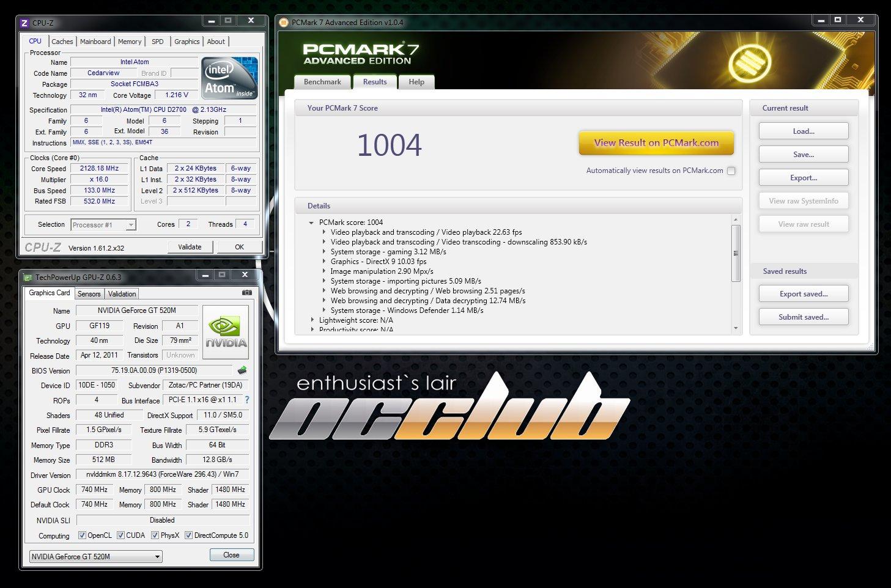Screen dimensions: 891x588
Task: Click the BIOS save chip icon in GPU-Z
Action: click(x=242, y=370)
